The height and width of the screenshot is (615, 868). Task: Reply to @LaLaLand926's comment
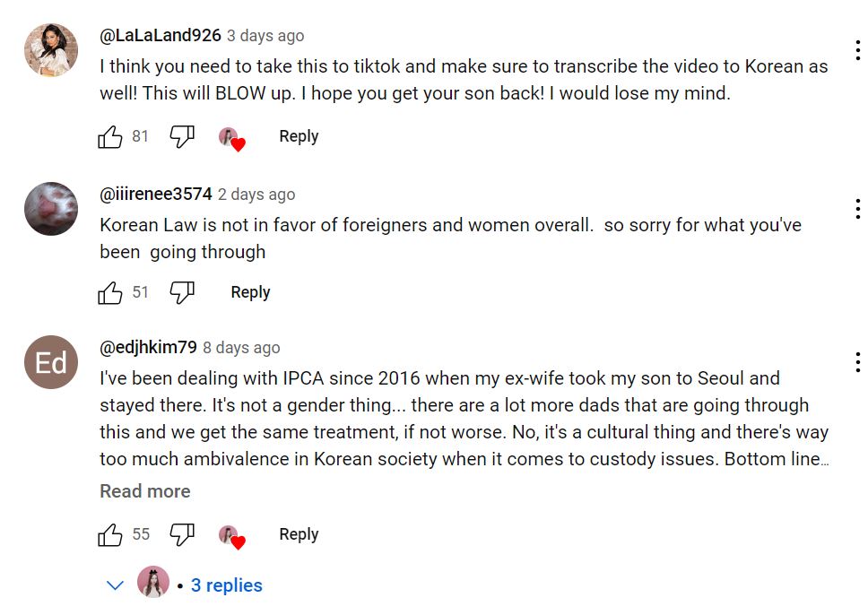click(298, 136)
